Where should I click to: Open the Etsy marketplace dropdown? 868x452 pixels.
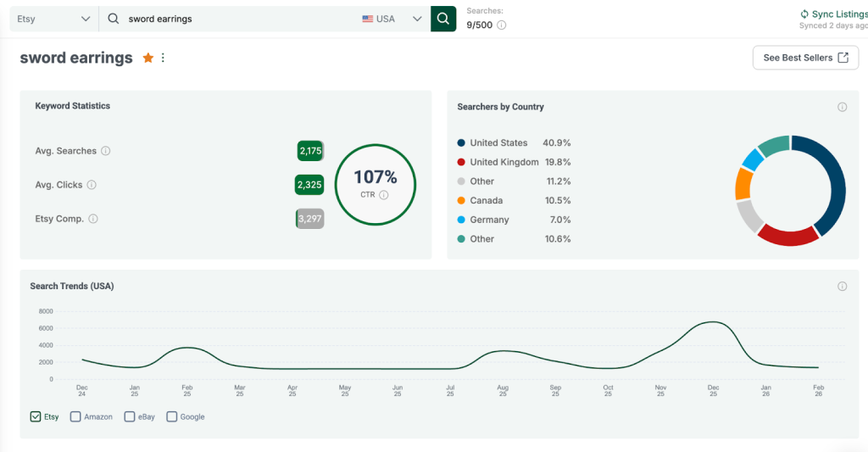tap(53, 19)
